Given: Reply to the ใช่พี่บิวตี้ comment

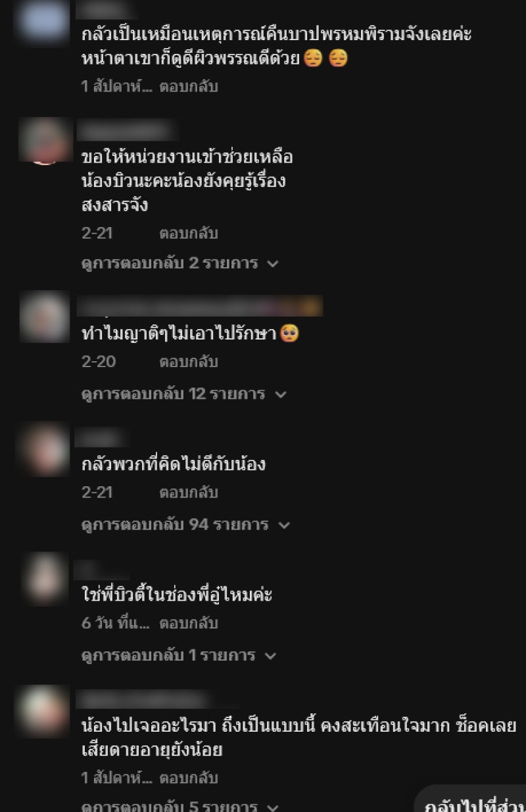Looking at the screenshot, I should click(x=189, y=622).
